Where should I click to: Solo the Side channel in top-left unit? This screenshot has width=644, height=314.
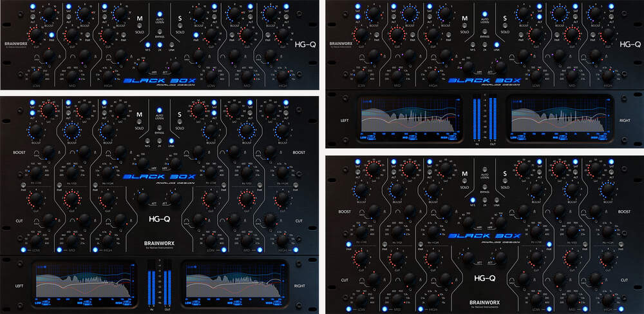pyautogui.click(x=180, y=26)
